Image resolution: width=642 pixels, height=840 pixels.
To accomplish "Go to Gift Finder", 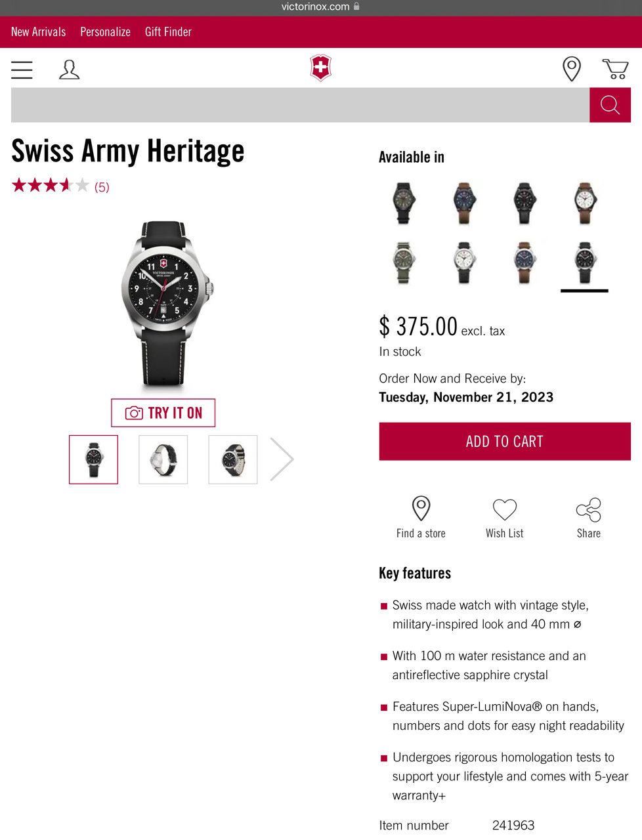I will point(168,31).
